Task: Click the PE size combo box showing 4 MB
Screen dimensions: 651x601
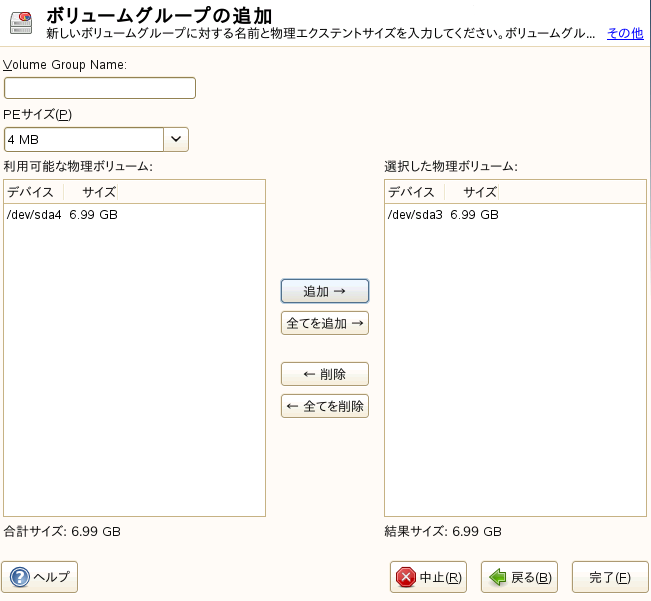Action: (x=83, y=139)
